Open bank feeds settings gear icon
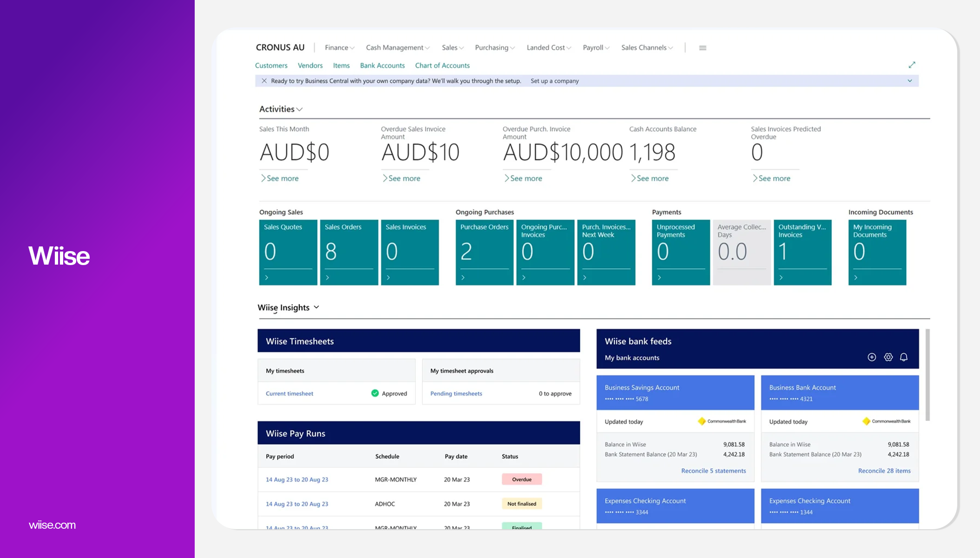 coord(888,357)
